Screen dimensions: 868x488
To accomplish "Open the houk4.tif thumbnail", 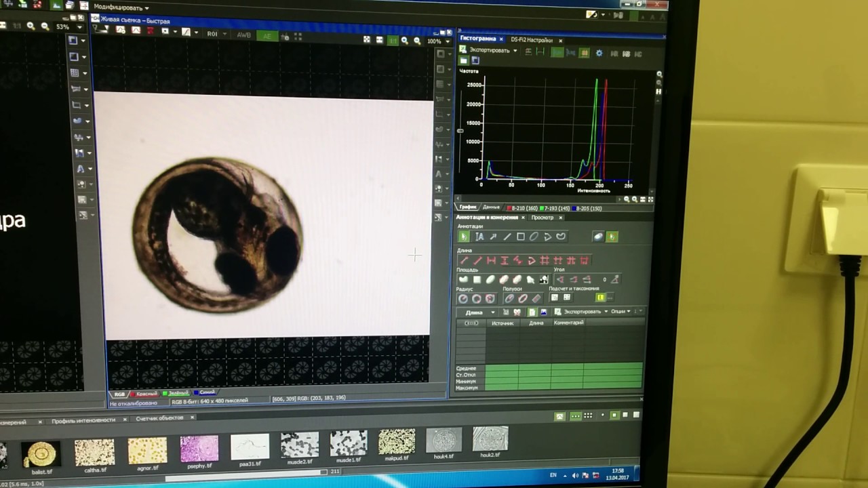I will [443, 441].
